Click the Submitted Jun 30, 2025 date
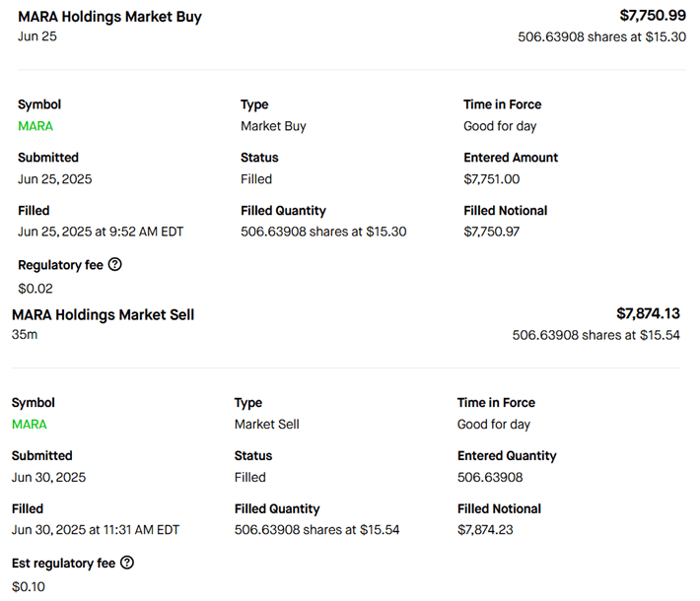The width and height of the screenshot is (700, 601). 48,478
